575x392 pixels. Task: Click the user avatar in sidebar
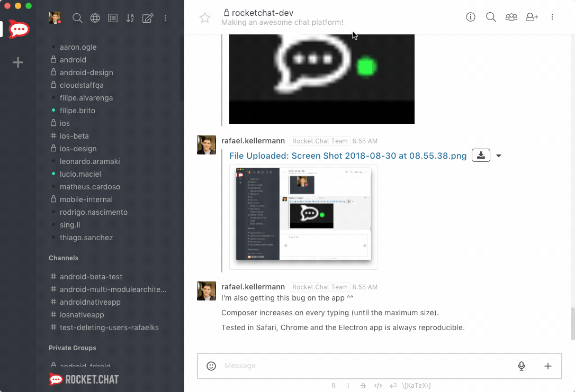(55, 18)
